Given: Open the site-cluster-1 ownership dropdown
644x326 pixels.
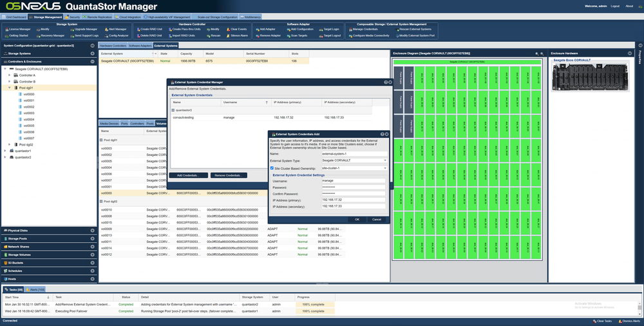Looking at the screenshot, I should pyautogui.click(x=354, y=168).
